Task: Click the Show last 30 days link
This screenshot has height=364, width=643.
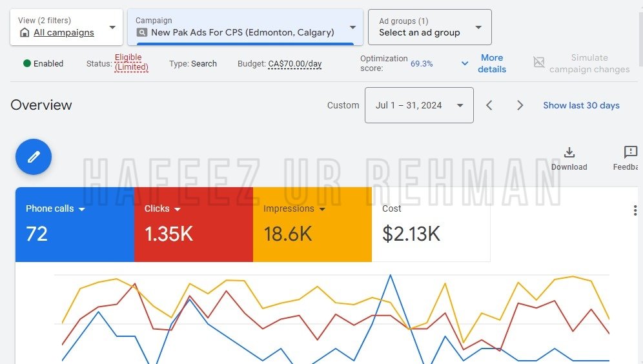Action: point(581,105)
